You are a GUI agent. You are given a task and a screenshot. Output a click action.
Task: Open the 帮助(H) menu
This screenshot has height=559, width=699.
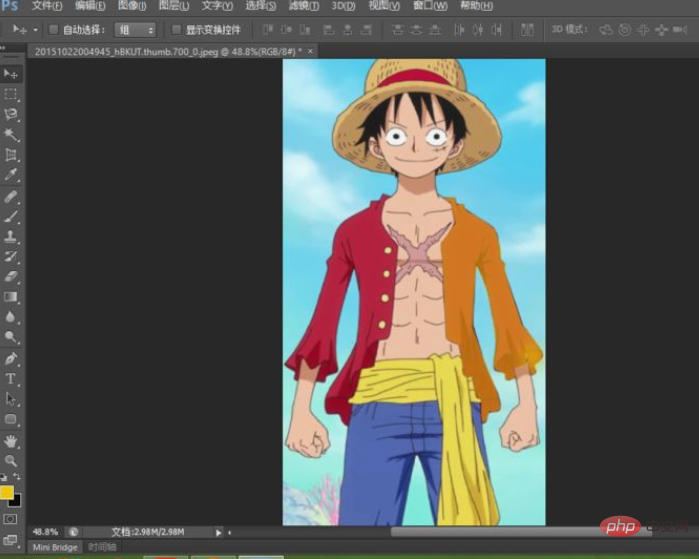(x=477, y=6)
